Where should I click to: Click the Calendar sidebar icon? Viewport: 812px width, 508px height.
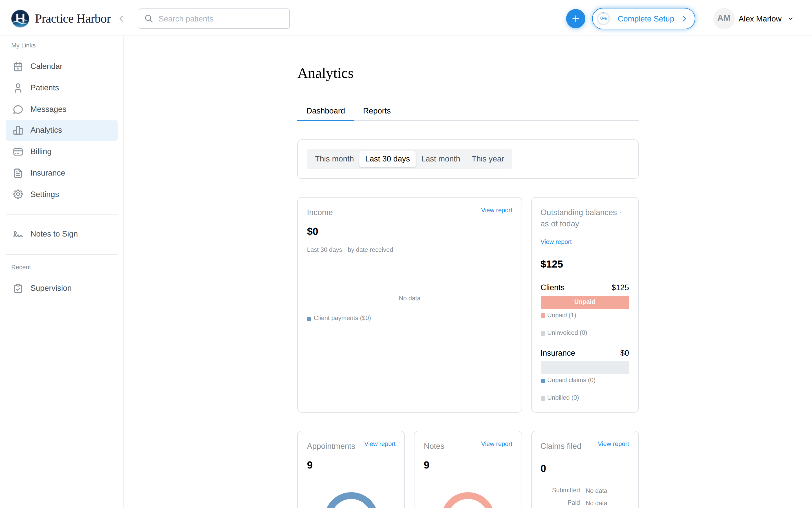pyautogui.click(x=18, y=67)
